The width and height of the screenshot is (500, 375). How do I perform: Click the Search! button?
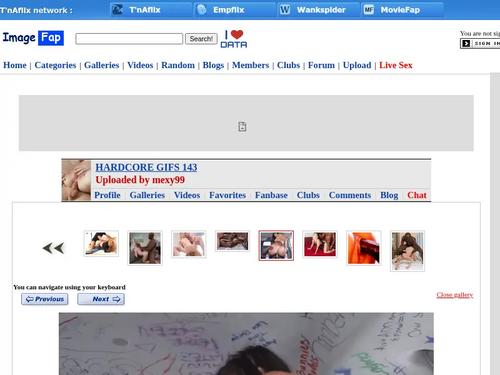pyautogui.click(x=201, y=39)
